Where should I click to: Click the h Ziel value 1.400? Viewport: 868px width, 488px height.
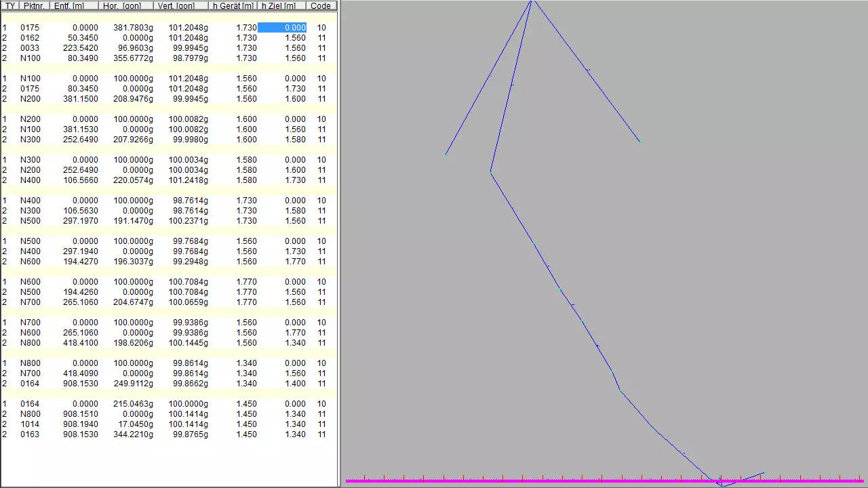coord(295,384)
